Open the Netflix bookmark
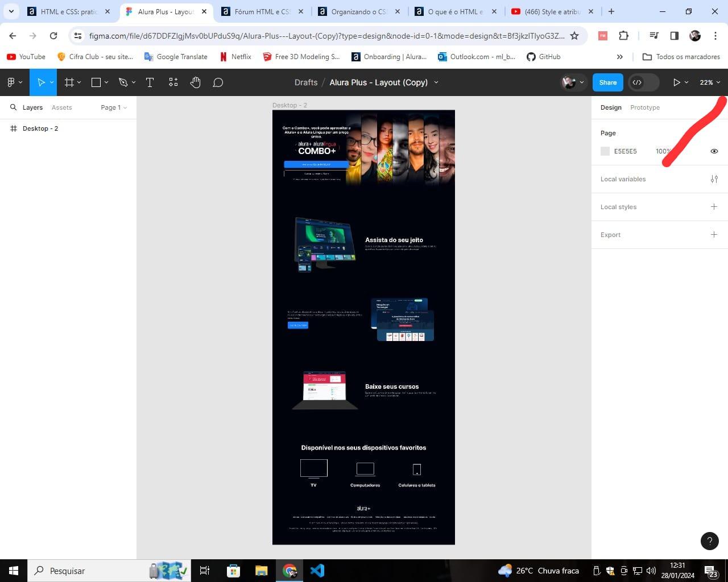 click(x=235, y=57)
